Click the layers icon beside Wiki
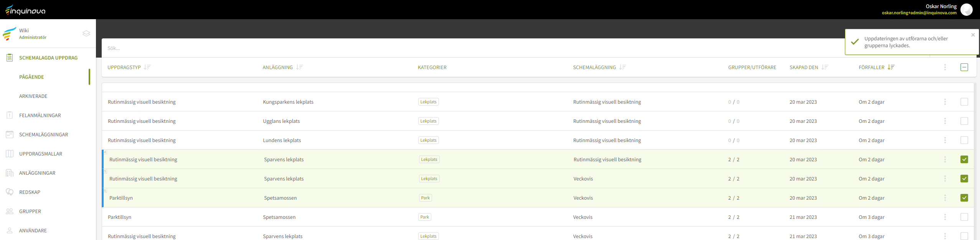 [86, 33]
